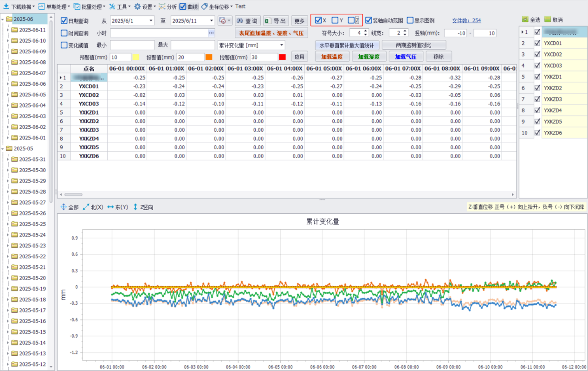The width and height of the screenshot is (588, 371).
Task: Click the 分析 (Analysis) toolbar icon
Action: click(162, 6)
